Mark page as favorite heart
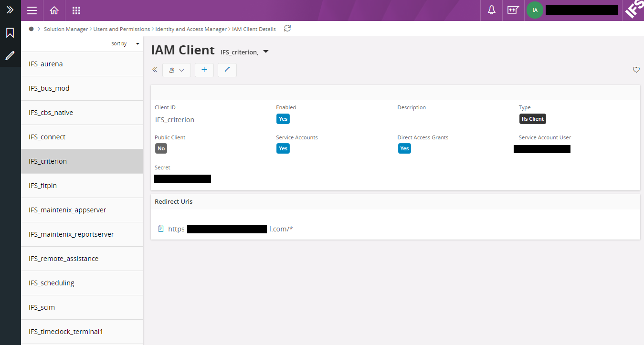Screen dimensions: 644x345 636,70
